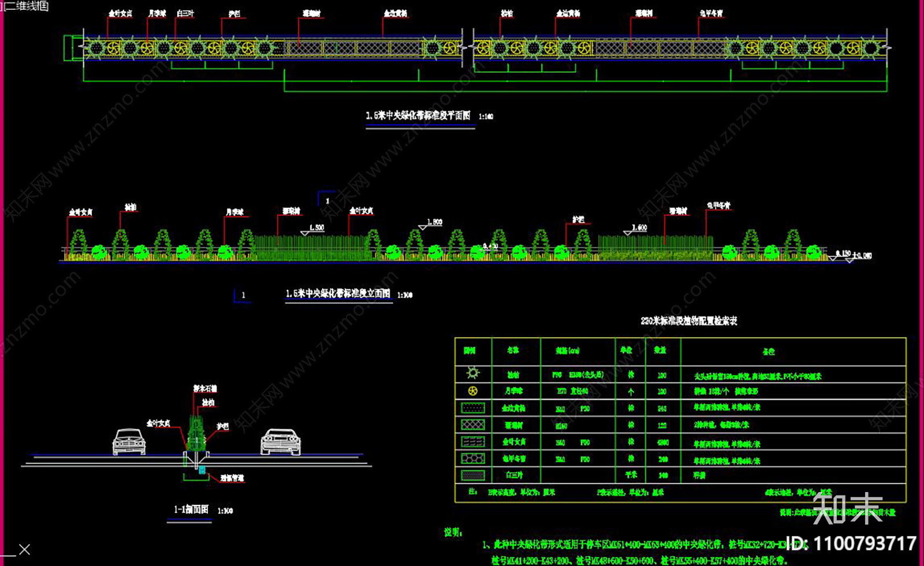Pick the hexagon pattern legend swatch in the table
Viewport: 924px width, 566px height.
473,458
